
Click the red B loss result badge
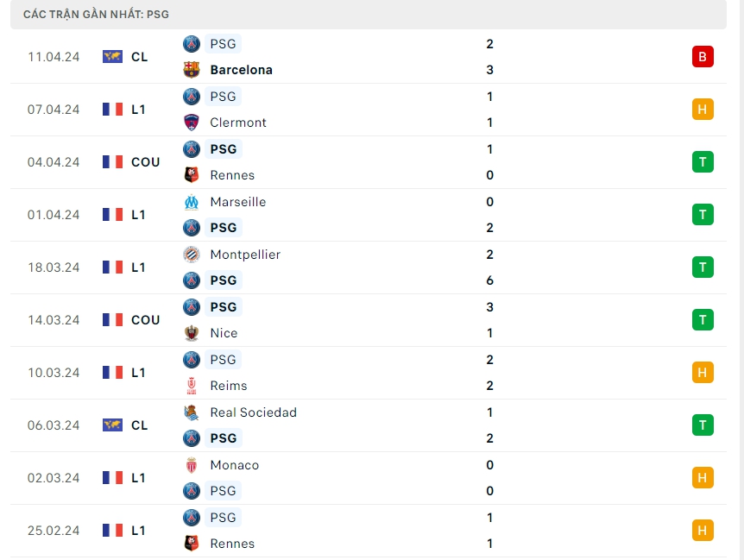(703, 57)
